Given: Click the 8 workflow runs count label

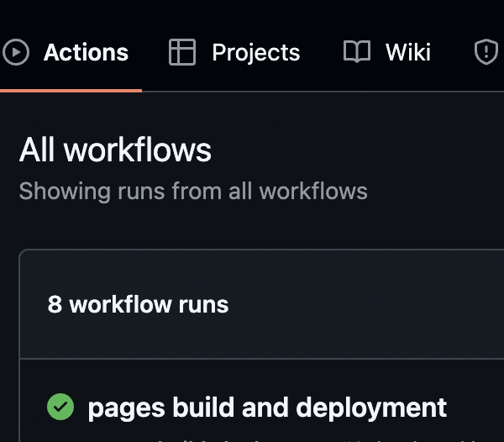Looking at the screenshot, I should 138,304.
